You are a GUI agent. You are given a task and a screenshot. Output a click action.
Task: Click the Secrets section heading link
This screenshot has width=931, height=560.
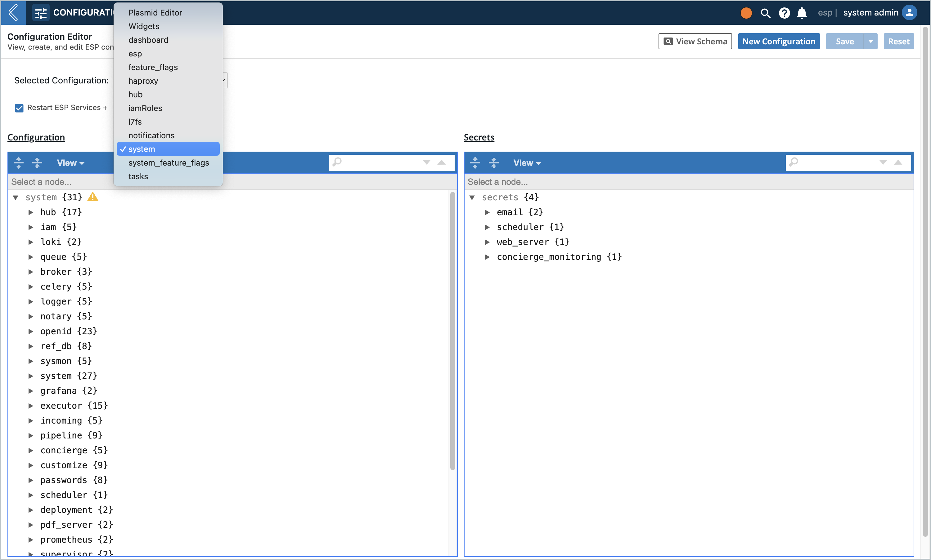[x=479, y=137]
